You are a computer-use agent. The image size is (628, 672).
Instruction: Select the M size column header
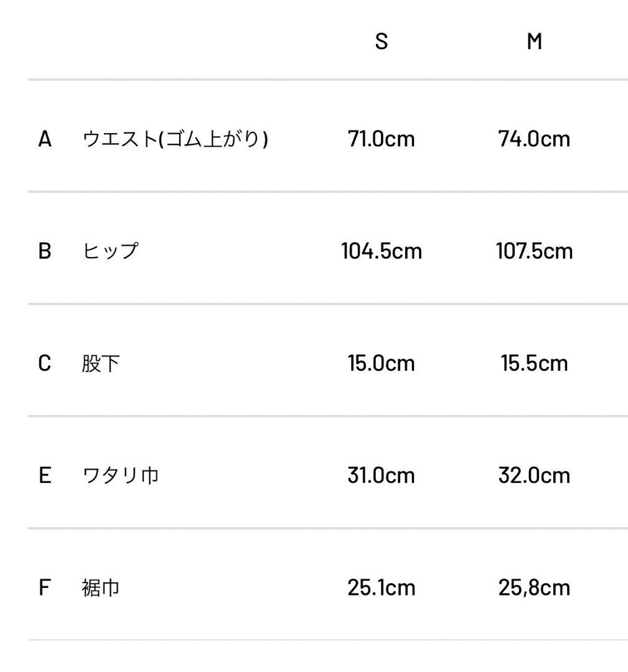[534, 42]
